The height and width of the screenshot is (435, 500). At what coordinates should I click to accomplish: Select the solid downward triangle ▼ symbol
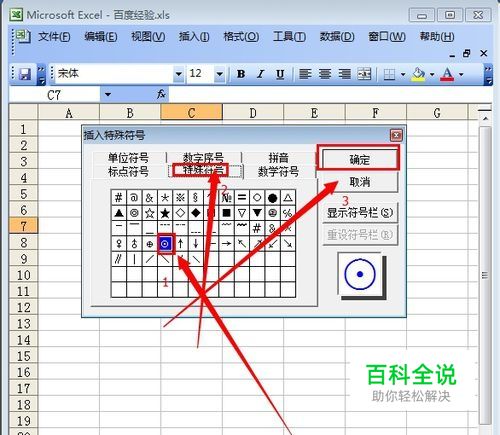257,213
